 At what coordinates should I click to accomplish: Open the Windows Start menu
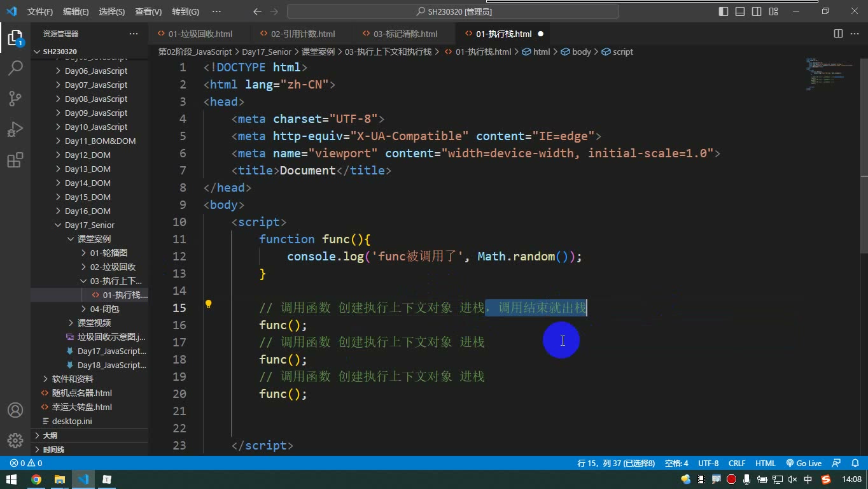[x=11, y=479]
